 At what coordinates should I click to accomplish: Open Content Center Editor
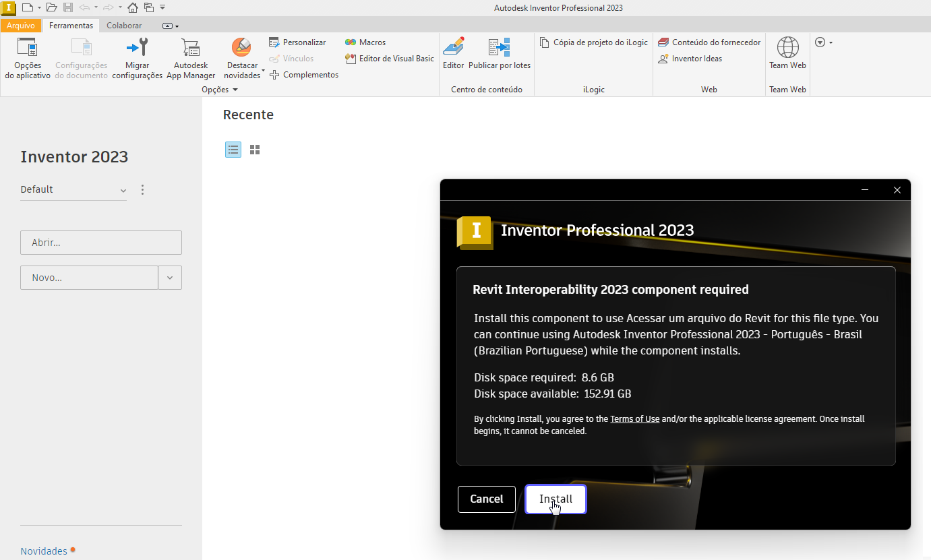[454, 53]
